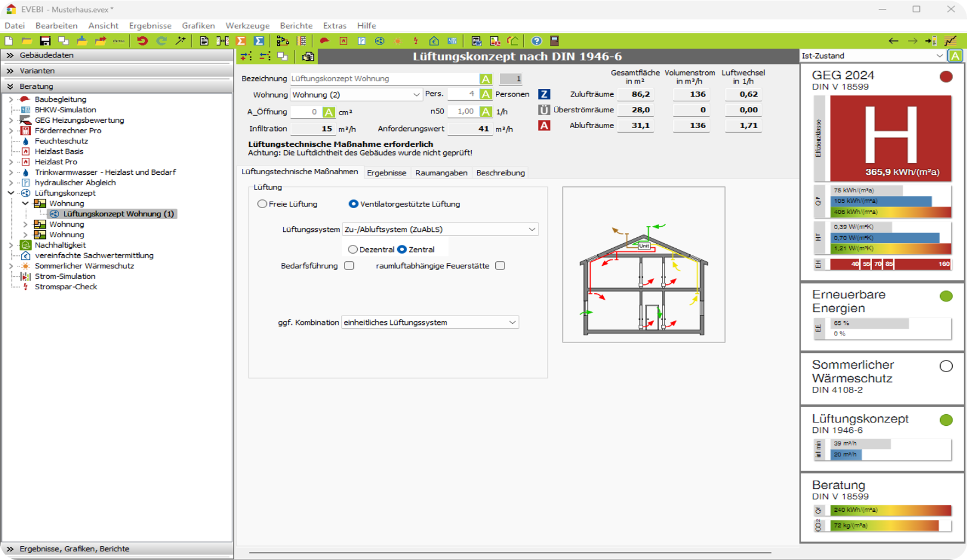Expand the Varianten section
967x560 pixels.
(117, 71)
